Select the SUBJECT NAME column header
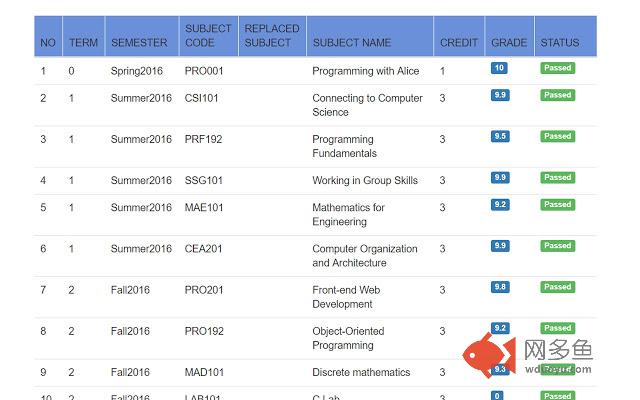The width and height of the screenshot is (640, 400). click(x=370, y=36)
